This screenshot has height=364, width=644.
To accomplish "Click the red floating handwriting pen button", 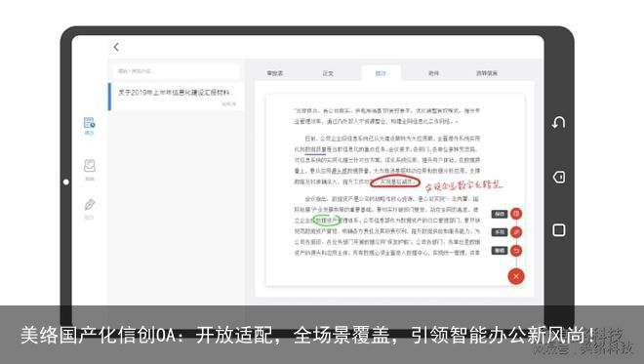I will click(516, 232).
